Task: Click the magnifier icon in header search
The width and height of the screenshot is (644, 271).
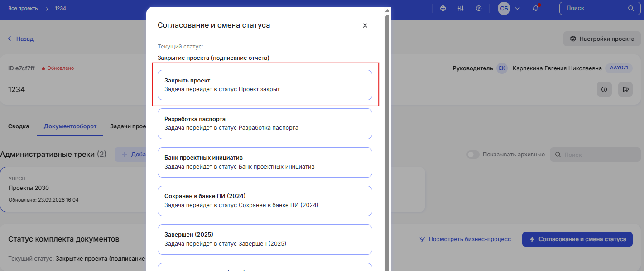Action: point(631,8)
